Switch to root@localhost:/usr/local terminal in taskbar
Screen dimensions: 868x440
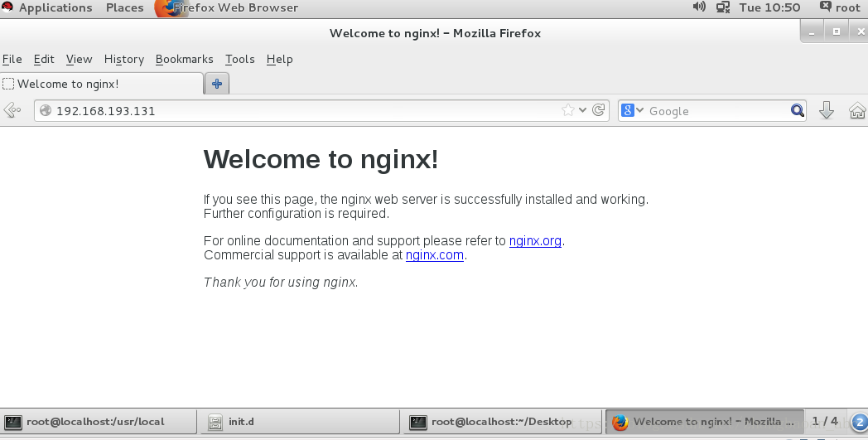(99, 422)
